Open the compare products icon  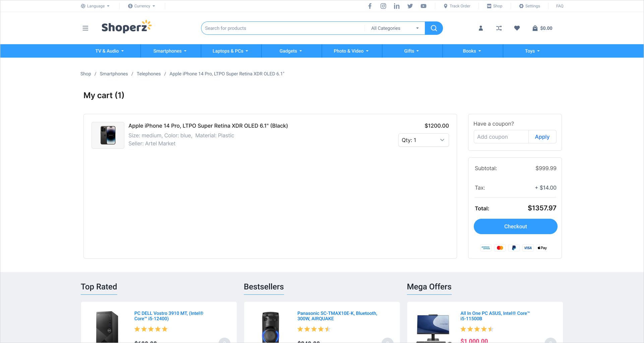[499, 28]
